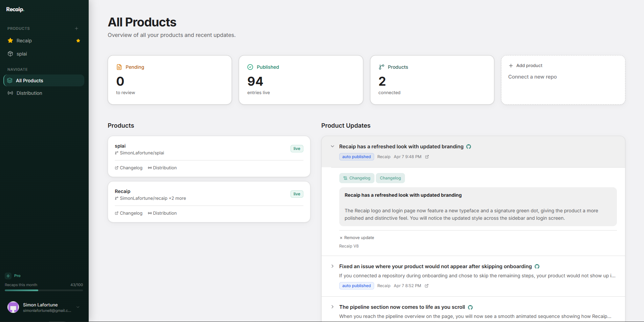Click the GitHub icon on the branding update

coord(469,147)
